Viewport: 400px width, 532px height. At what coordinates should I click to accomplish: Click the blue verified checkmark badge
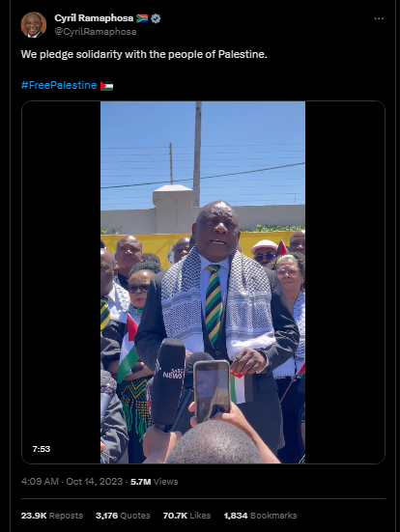point(156,18)
